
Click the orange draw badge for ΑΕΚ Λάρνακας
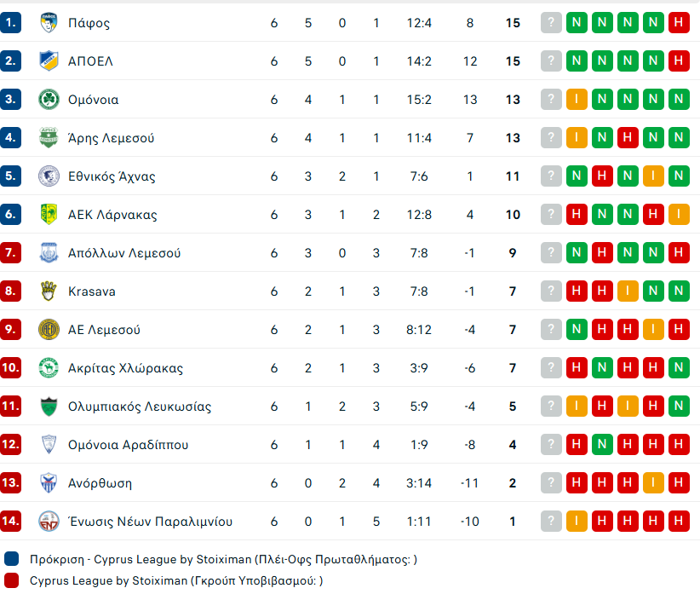[x=679, y=215]
